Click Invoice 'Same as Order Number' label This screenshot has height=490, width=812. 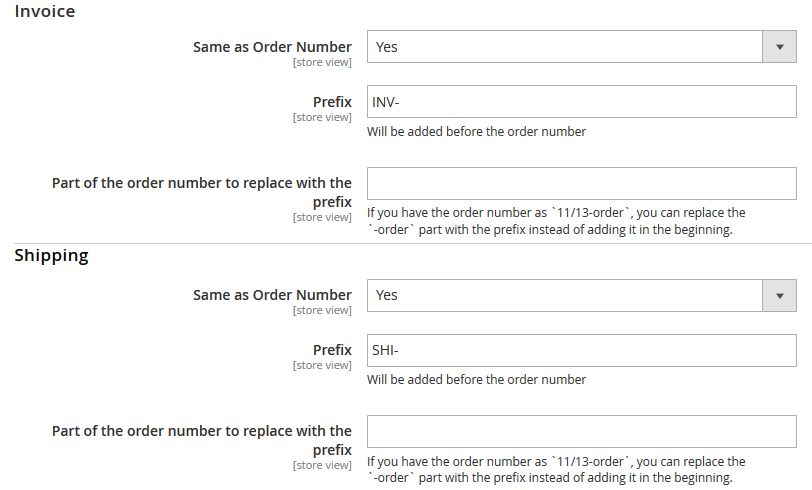(x=272, y=47)
